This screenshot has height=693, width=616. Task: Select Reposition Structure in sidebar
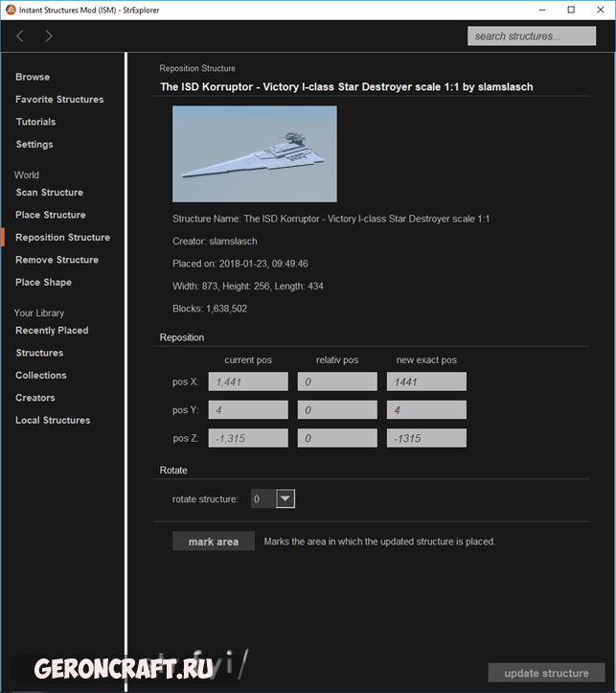(x=62, y=238)
